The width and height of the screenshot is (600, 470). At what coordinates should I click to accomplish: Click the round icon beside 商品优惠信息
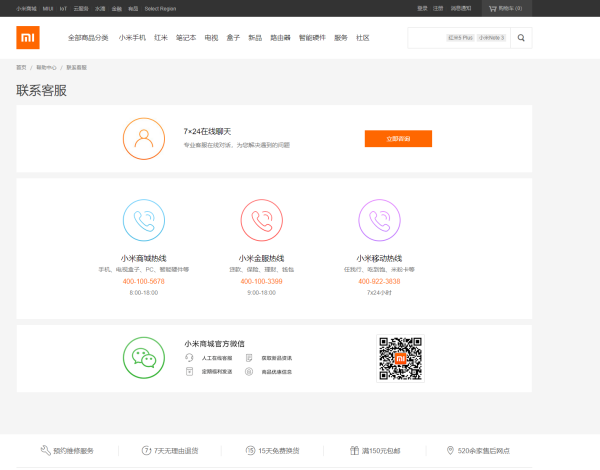[x=249, y=372]
